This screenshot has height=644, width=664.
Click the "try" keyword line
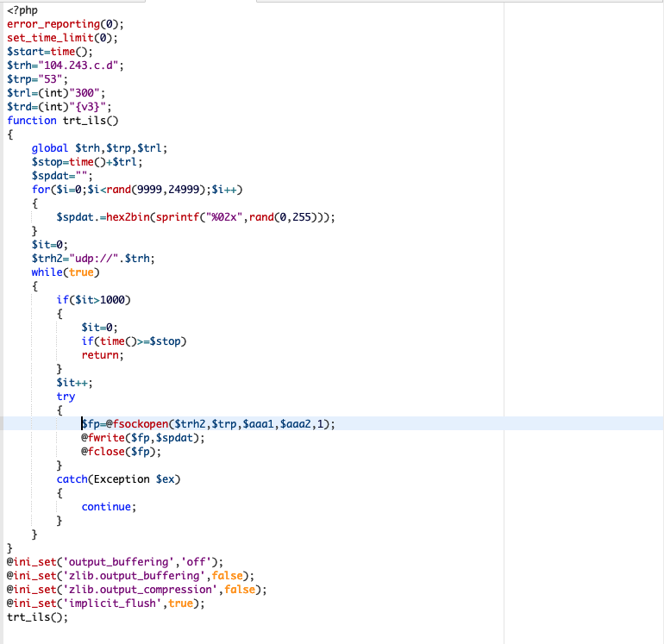[66, 397]
